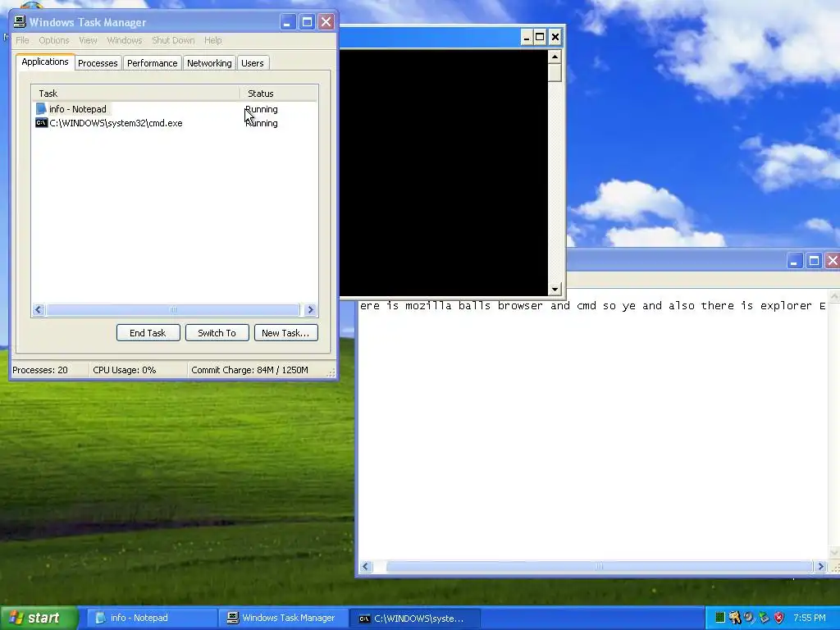Select the Applications tab
This screenshot has width=840, height=630.
[45, 62]
